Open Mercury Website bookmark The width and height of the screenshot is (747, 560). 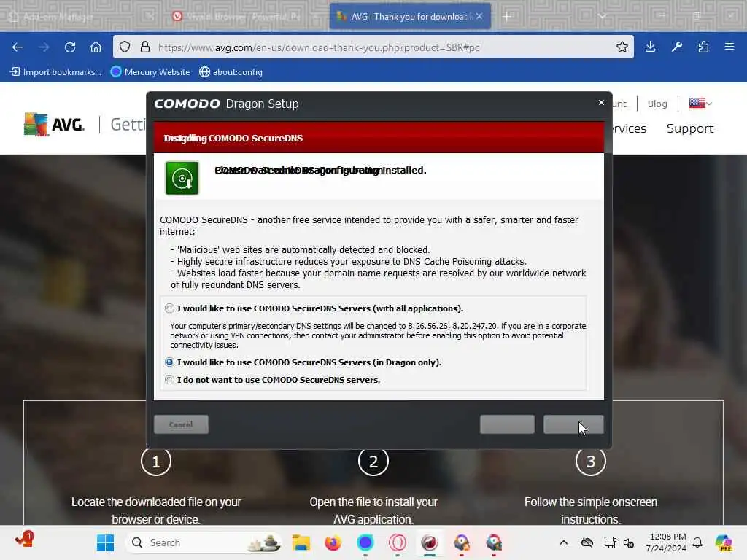150,72
